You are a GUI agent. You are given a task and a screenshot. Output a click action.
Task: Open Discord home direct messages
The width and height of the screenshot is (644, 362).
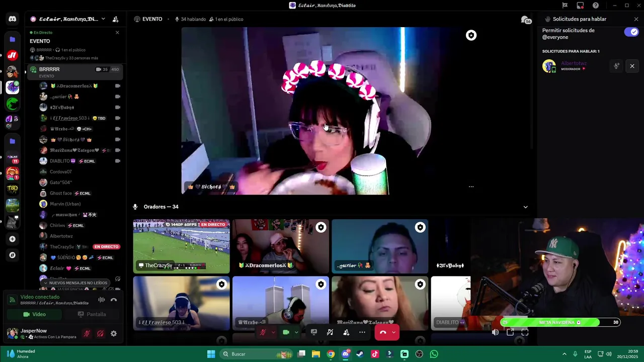13,19
